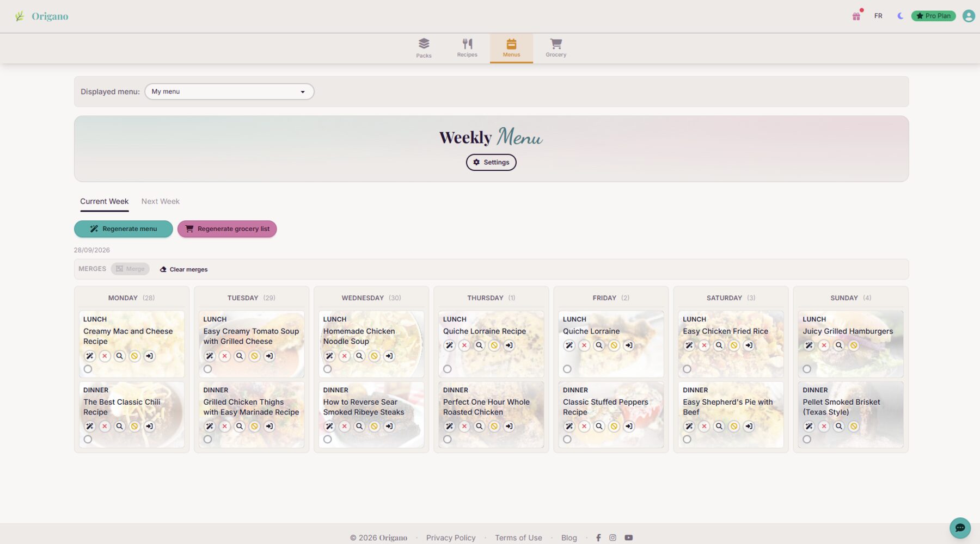Search icon on Grilled Chicken Thighs dinner
Viewport: 980px width, 544px height.
click(x=240, y=426)
